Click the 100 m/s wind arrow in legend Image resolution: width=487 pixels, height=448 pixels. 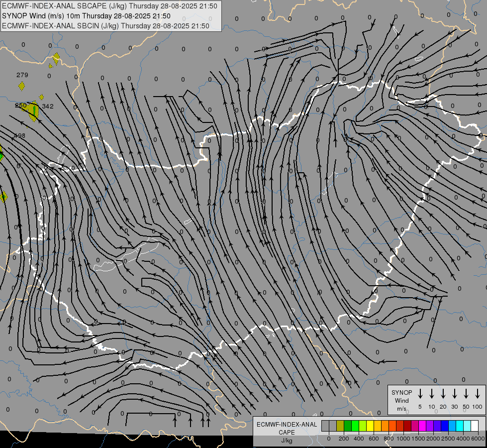pos(478,393)
